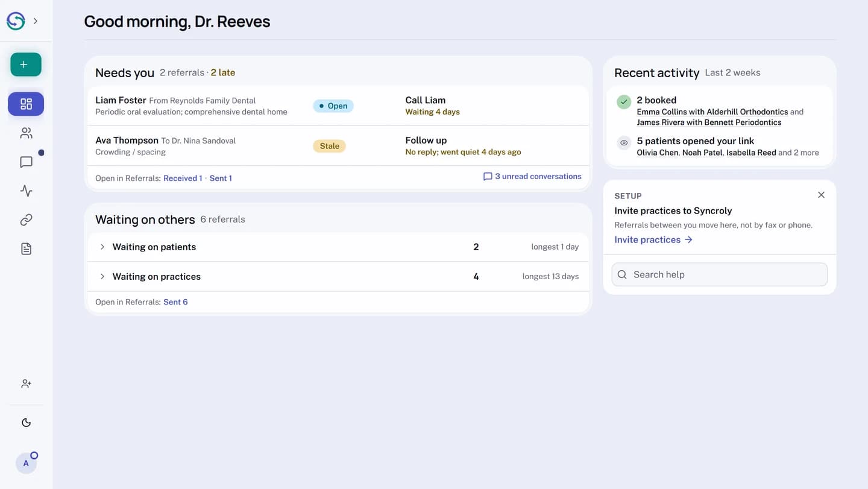Click the green booked checkmark icon

[x=624, y=102]
